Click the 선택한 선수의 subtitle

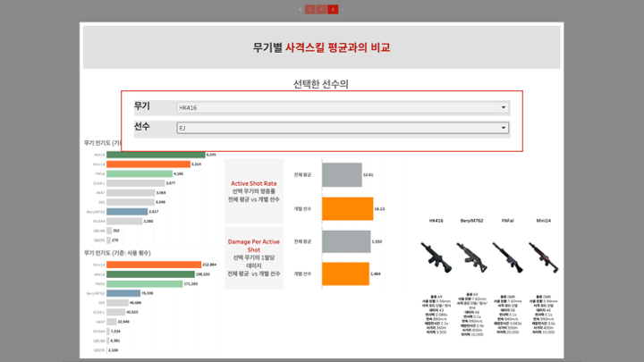pos(321,84)
